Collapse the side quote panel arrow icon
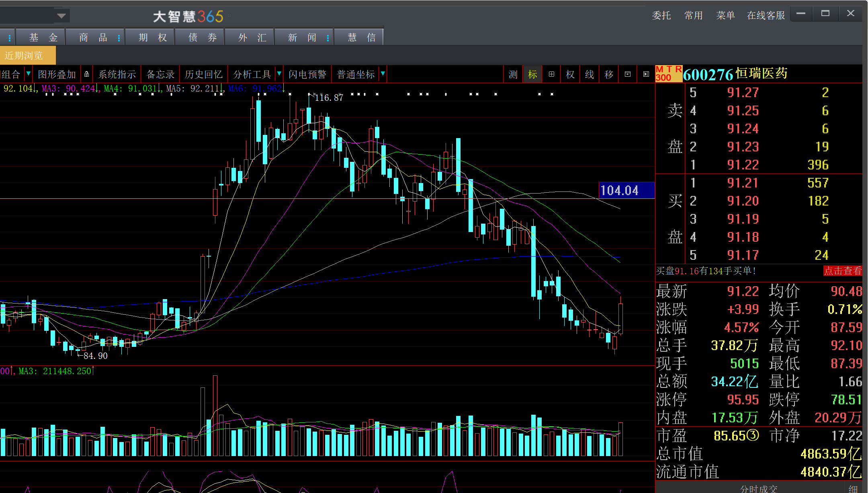 646,74
